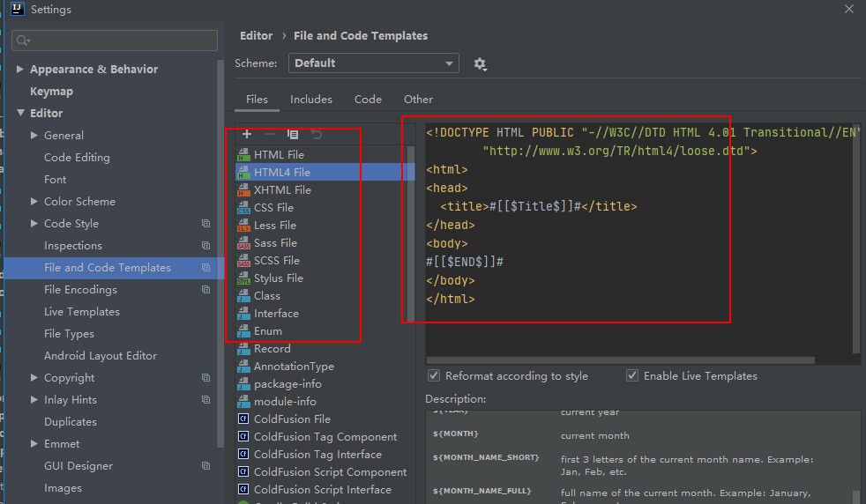
Task: Open the Scheme Default dropdown
Action: click(x=373, y=63)
